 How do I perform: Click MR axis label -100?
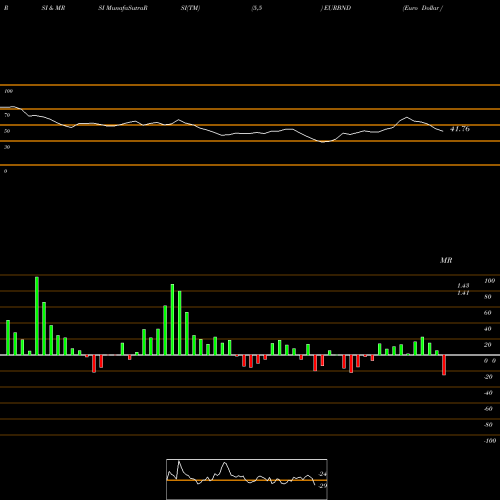click(490, 441)
